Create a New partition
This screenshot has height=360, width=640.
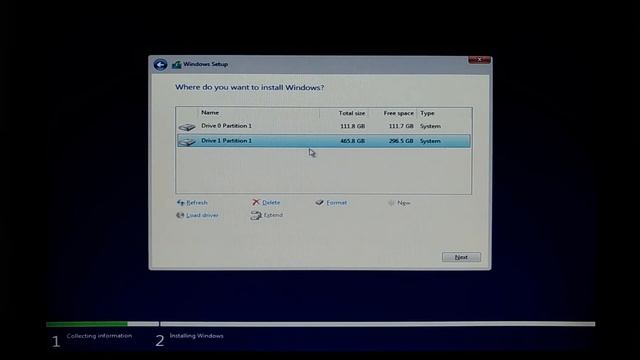tap(404, 203)
